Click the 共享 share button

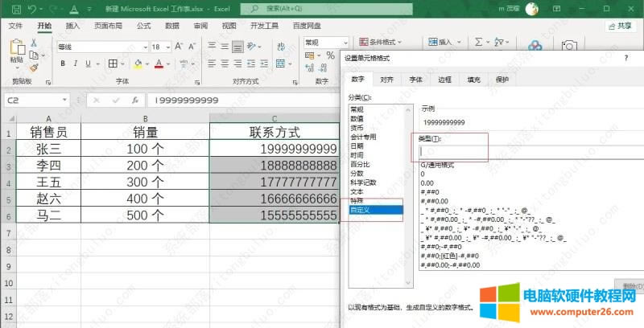tap(618, 26)
